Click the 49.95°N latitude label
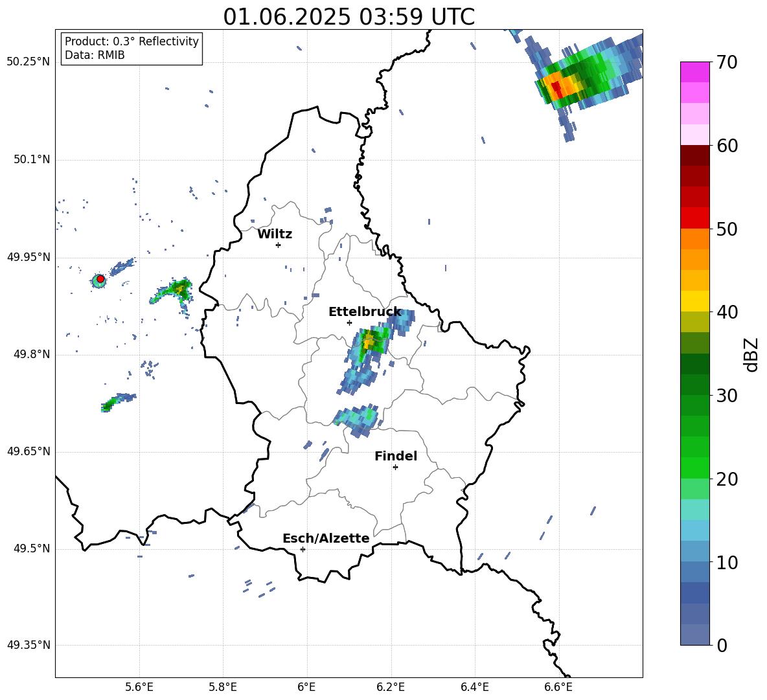This screenshot has width=767, height=700. point(29,257)
